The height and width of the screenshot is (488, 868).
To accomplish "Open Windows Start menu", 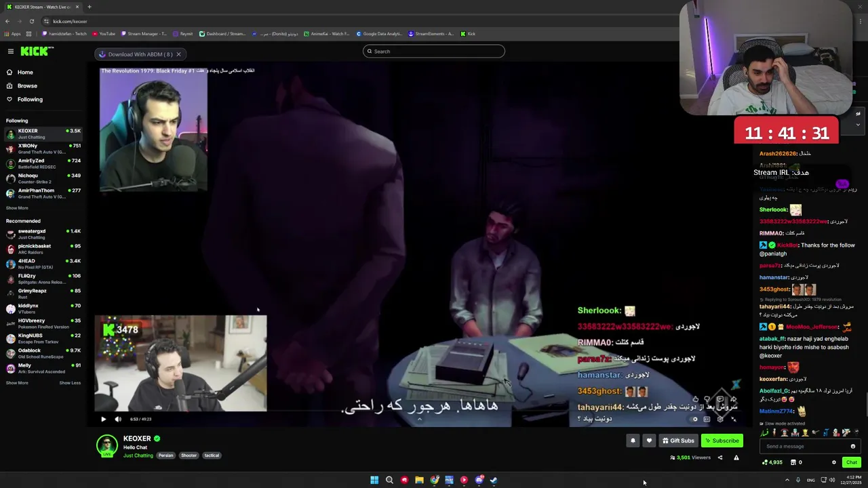I will 374,480.
